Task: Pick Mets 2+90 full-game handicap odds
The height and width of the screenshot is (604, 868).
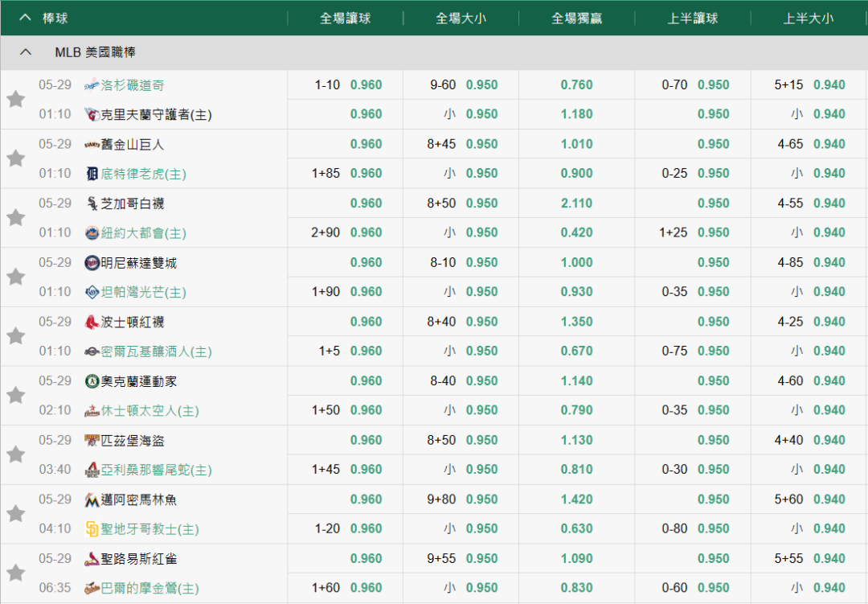Action: point(366,232)
